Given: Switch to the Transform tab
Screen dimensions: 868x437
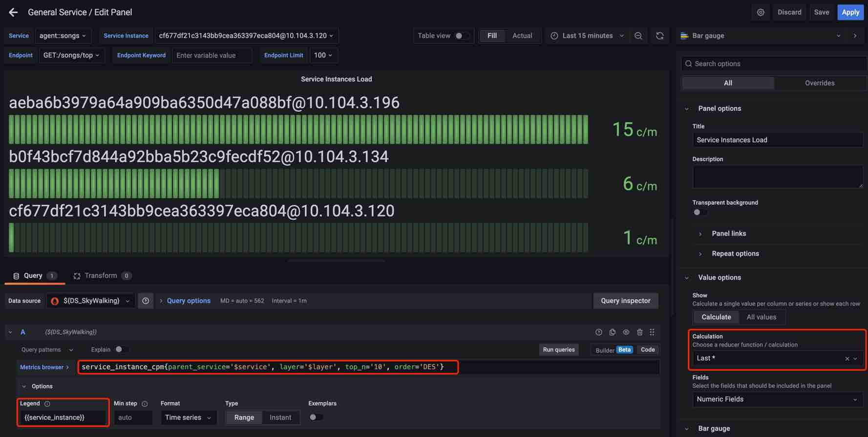Looking at the screenshot, I should click(101, 276).
